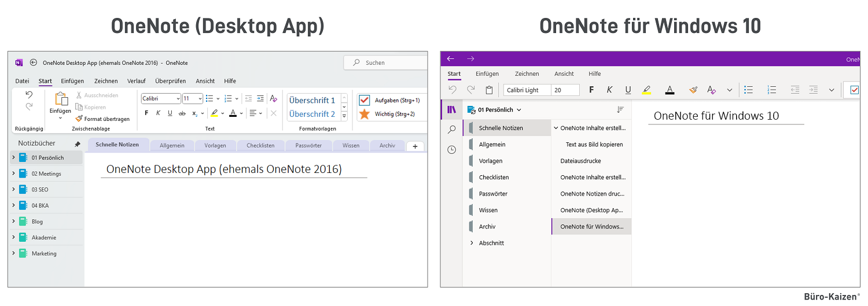Screen dimensions: 868x306
Task: Open highlighter color dropdown in Desktop App
Action: 222,113
